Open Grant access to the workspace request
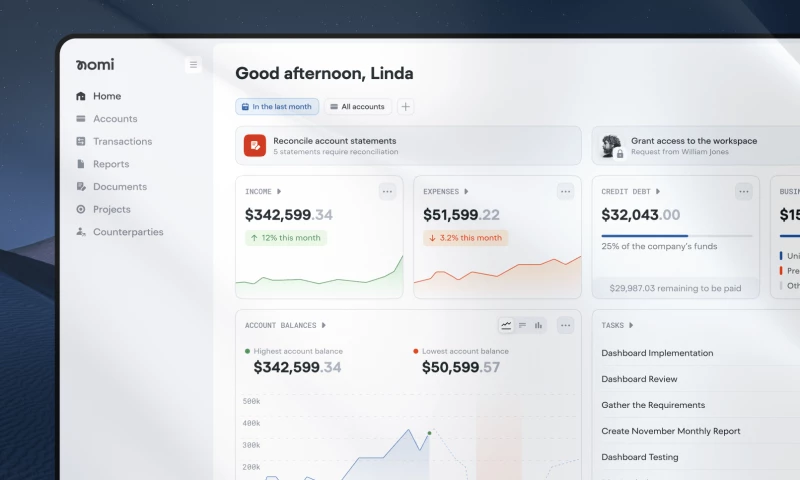Viewport: 800px width, 480px height. click(x=696, y=146)
